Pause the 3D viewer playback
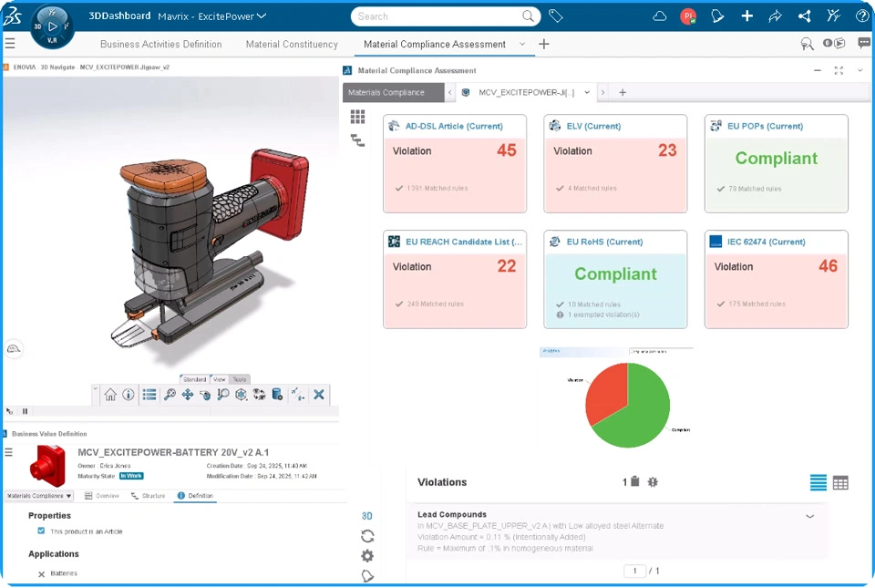Screen dimensions: 875x588 (25, 411)
